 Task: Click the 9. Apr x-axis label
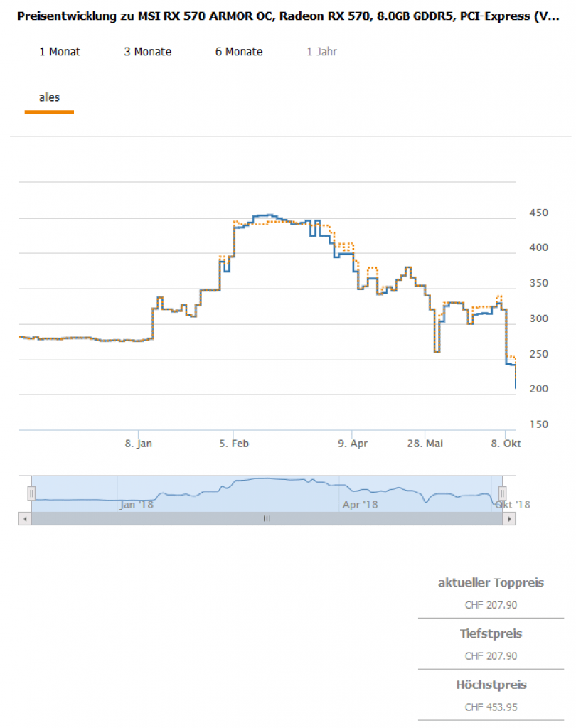pyautogui.click(x=352, y=443)
